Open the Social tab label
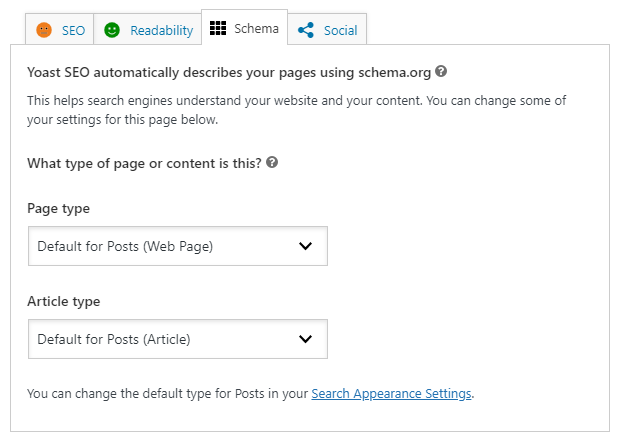 tap(340, 30)
